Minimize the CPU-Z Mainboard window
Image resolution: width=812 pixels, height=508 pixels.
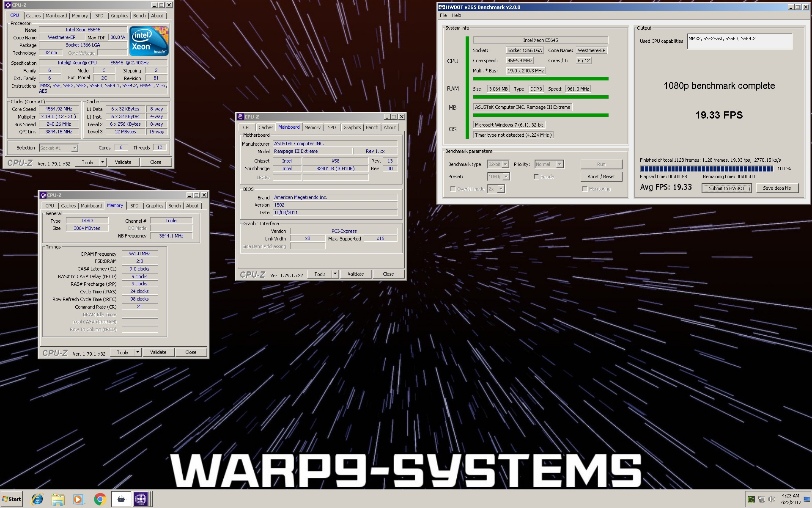pos(387,117)
